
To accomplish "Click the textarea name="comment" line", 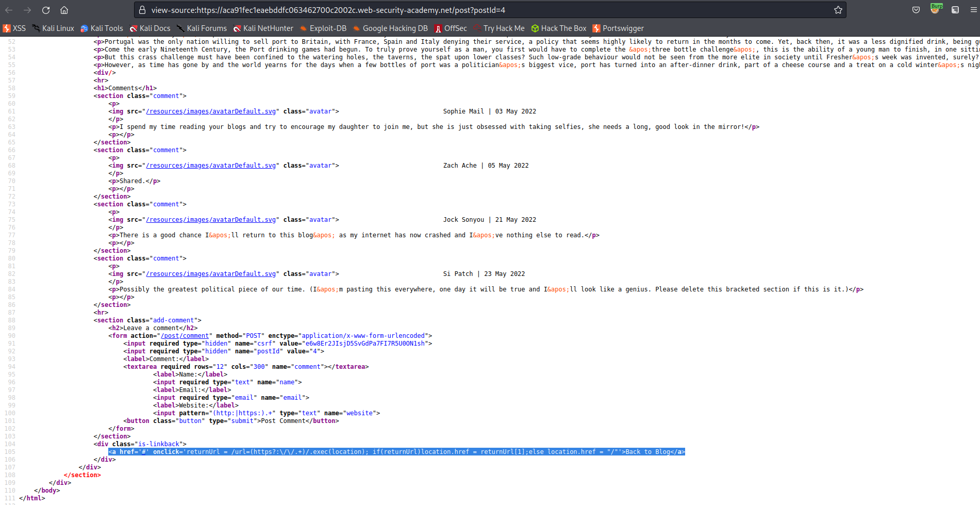I will [246, 367].
